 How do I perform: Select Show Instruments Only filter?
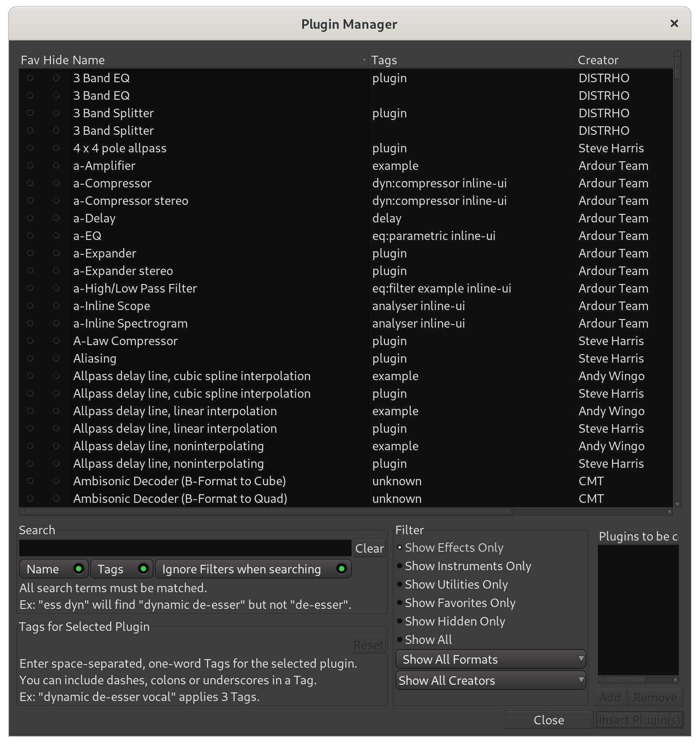pyautogui.click(x=468, y=566)
